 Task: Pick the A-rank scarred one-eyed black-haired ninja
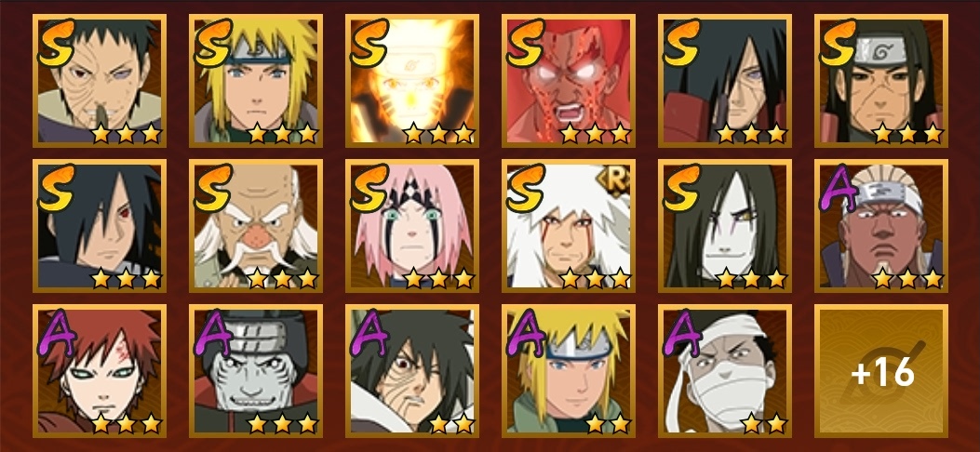(x=412, y=371)
